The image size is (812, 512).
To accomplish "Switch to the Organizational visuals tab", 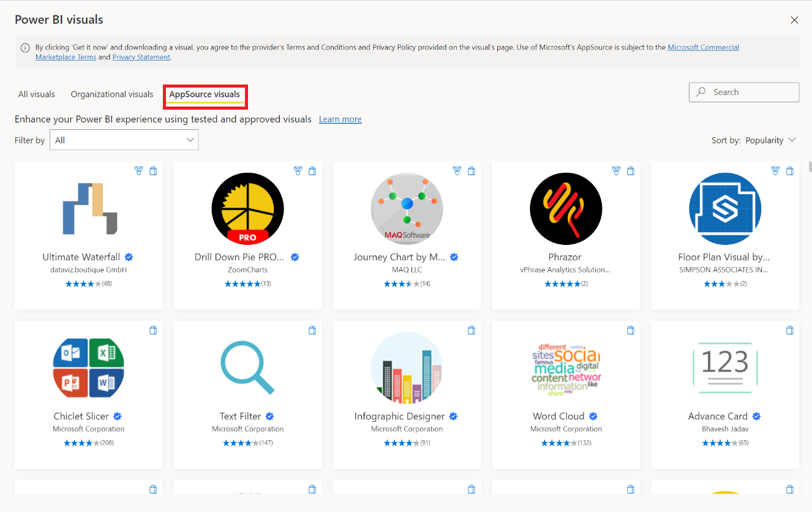I will tap(111, 94).
